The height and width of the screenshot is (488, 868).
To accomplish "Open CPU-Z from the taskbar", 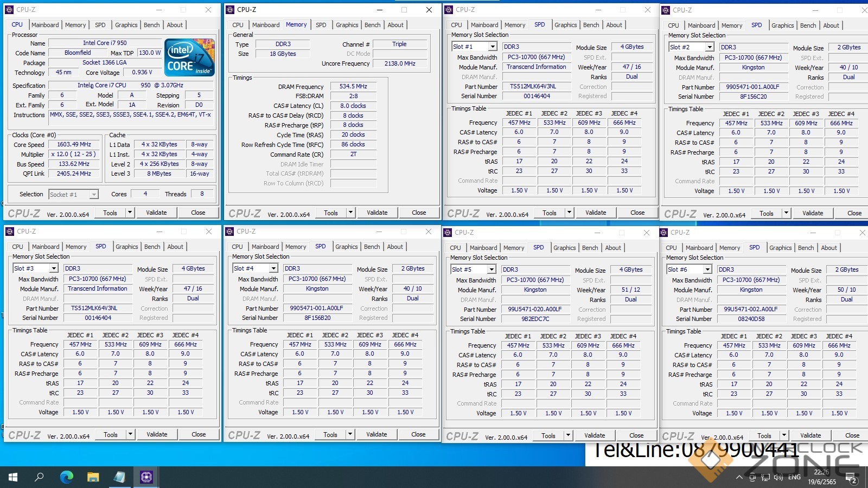I will 146,477.
